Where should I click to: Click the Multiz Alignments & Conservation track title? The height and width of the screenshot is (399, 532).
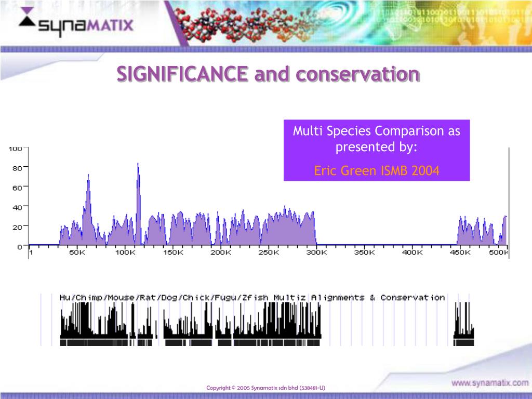252,298
